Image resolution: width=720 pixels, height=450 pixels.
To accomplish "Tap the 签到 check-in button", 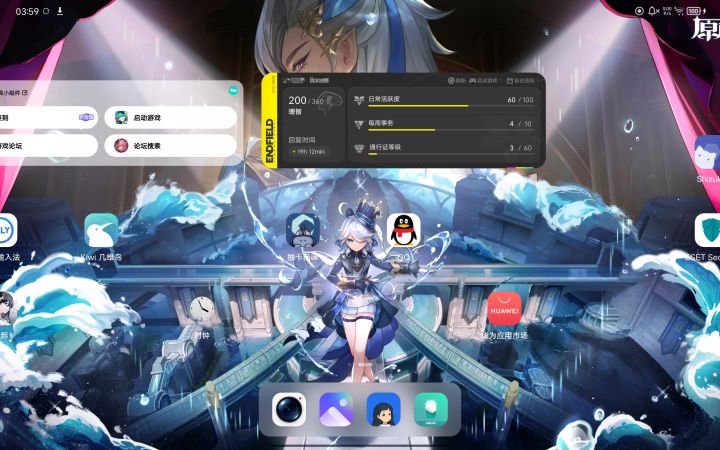I will (x=49, y=118).
